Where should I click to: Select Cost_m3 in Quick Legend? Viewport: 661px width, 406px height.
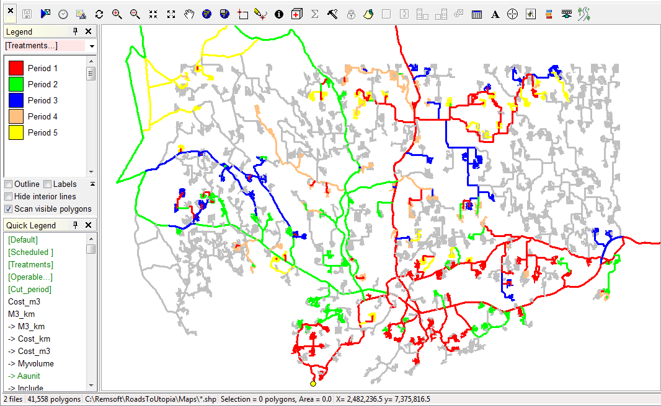24,302
